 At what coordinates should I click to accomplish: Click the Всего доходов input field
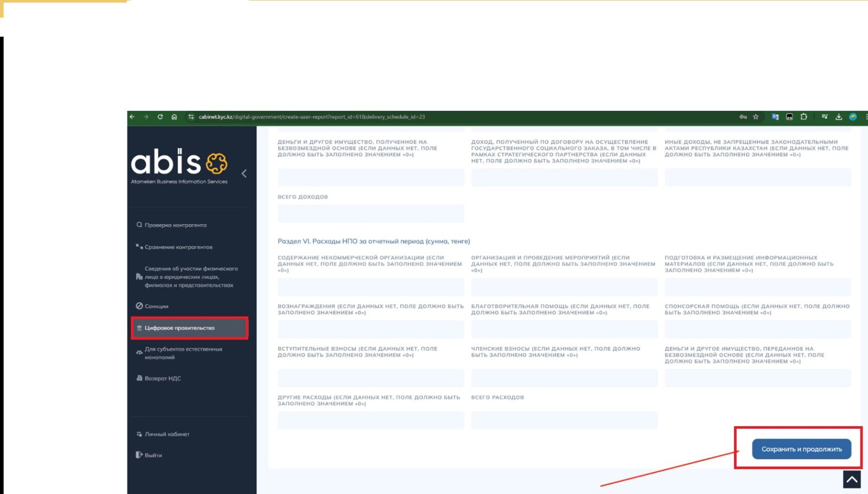pos(371,213)
